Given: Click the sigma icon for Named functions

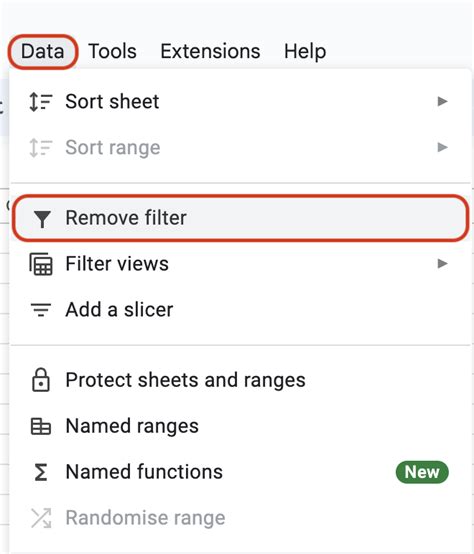Looking at the screenshot, I should (x=41, y=472).
